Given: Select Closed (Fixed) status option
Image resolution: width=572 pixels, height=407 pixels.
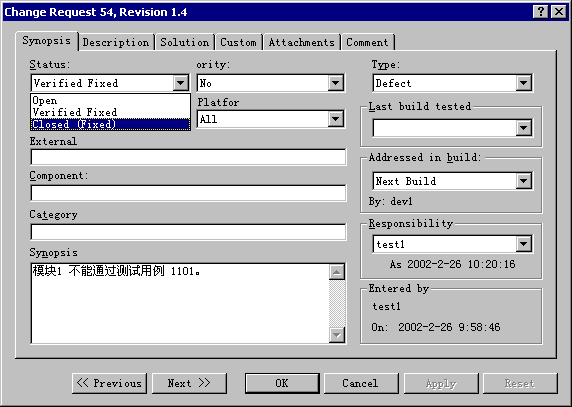Looking at the screenshot, I should click(110, 124).
